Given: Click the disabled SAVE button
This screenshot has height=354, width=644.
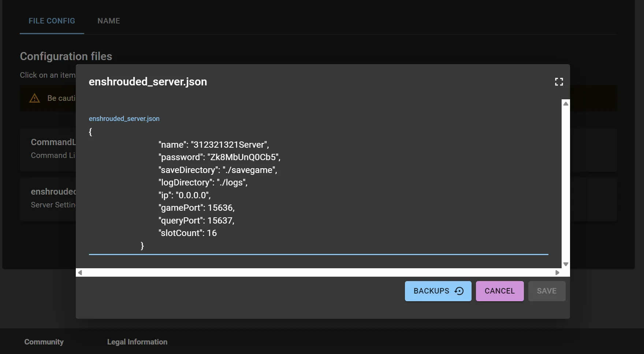Looking at the screenshot, I should click(x=547, y=291).
